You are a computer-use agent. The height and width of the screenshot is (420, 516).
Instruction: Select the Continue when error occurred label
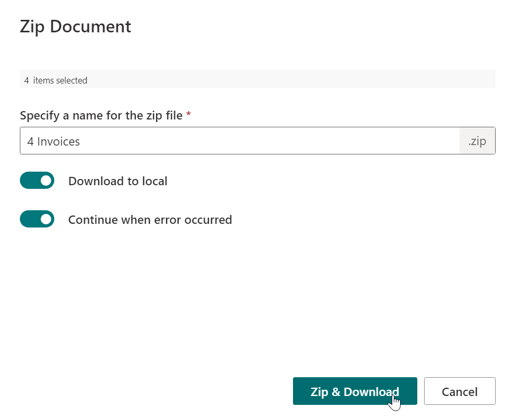click(x=150, y=220)
